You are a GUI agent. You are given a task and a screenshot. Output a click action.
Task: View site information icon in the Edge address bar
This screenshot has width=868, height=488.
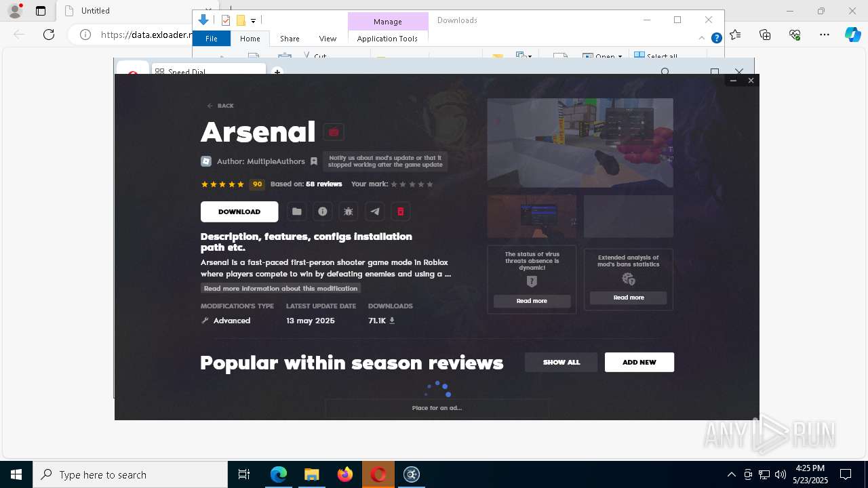(85, 35)
